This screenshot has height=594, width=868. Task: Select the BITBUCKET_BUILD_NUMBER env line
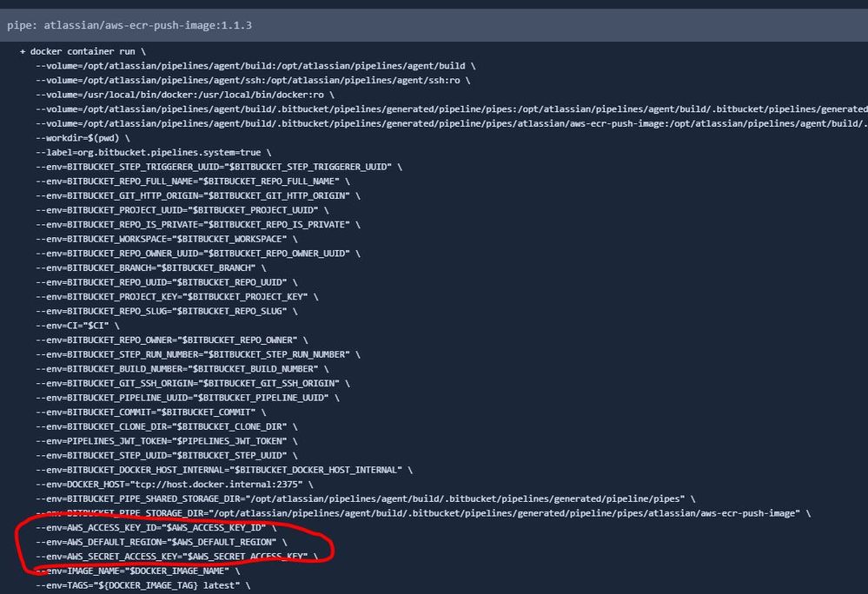tap(182, 369)
